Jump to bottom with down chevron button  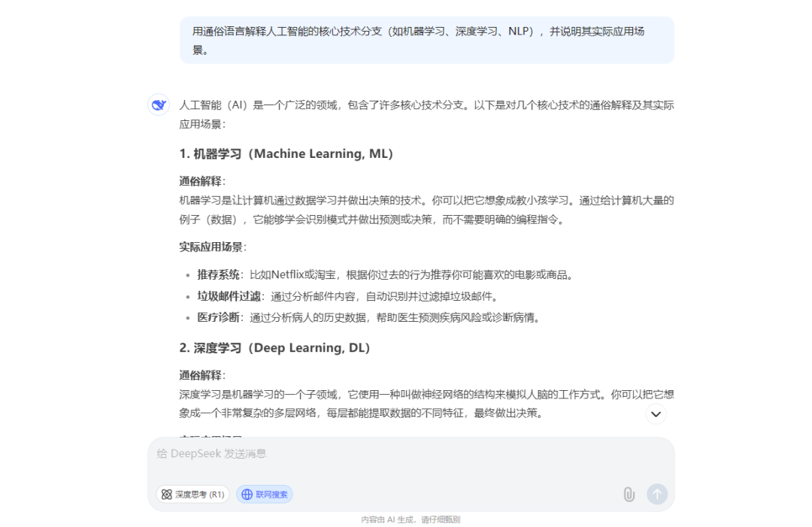point(656,413)
